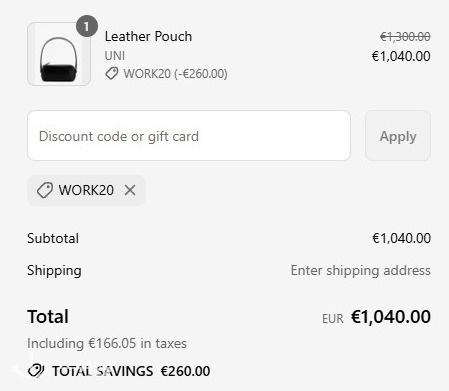
Task: Select the Leather Pouch product title
Action: [148, 36]
